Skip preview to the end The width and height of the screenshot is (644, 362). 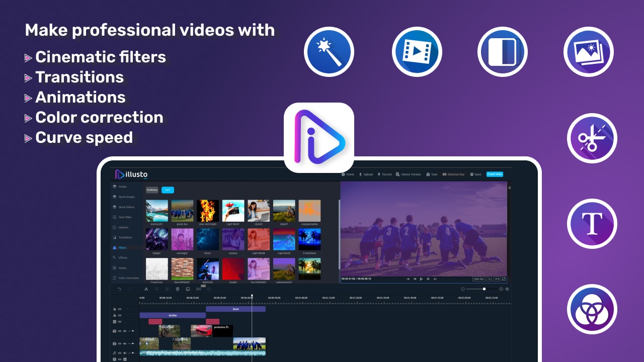(x=436, y=279)
